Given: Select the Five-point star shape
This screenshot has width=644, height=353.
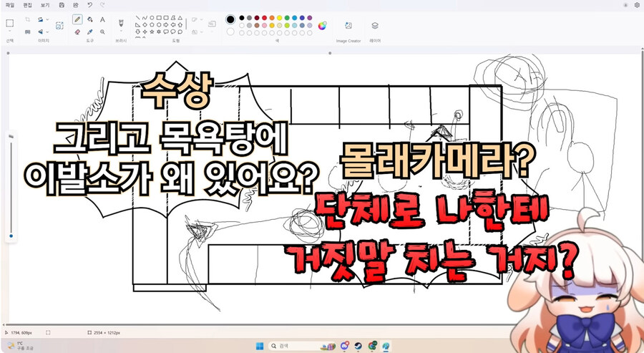Looking at the screenshot, I should point(152,32).
